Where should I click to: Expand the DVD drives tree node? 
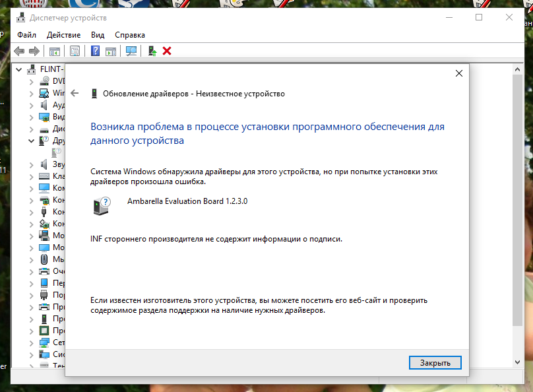[31, 81]
